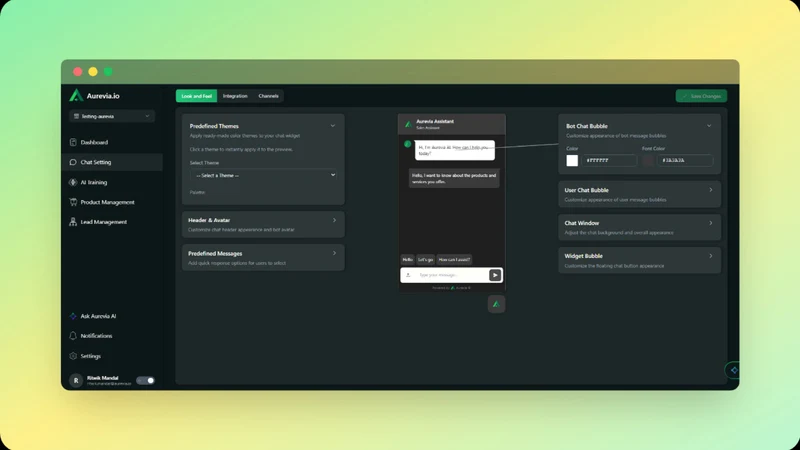The width and height of the screenshot is (800, 450).
Task: Go to Dashboard in the sidebar
Action: point(94,142)
